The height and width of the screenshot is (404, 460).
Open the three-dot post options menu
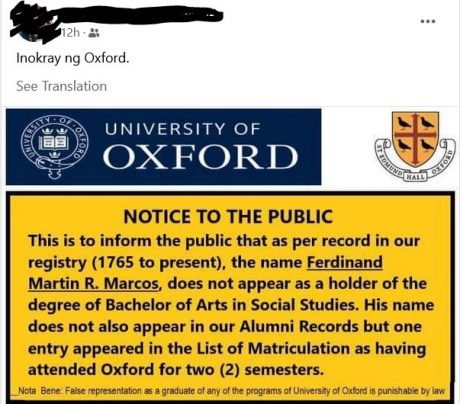click(x=428, y=21)
